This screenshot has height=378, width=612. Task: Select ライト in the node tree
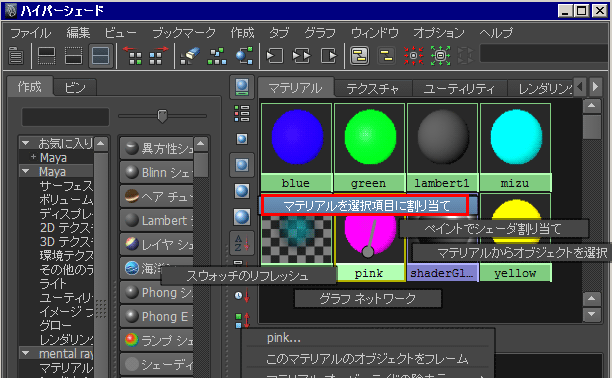point(53,284)
